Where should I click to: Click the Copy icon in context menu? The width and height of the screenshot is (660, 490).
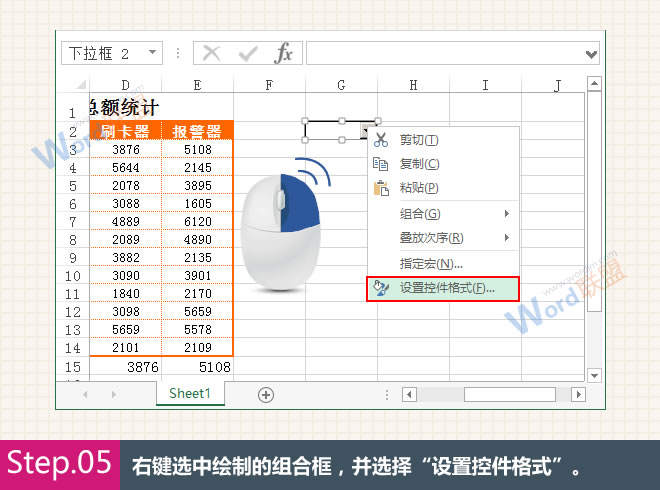coord(380,163)
